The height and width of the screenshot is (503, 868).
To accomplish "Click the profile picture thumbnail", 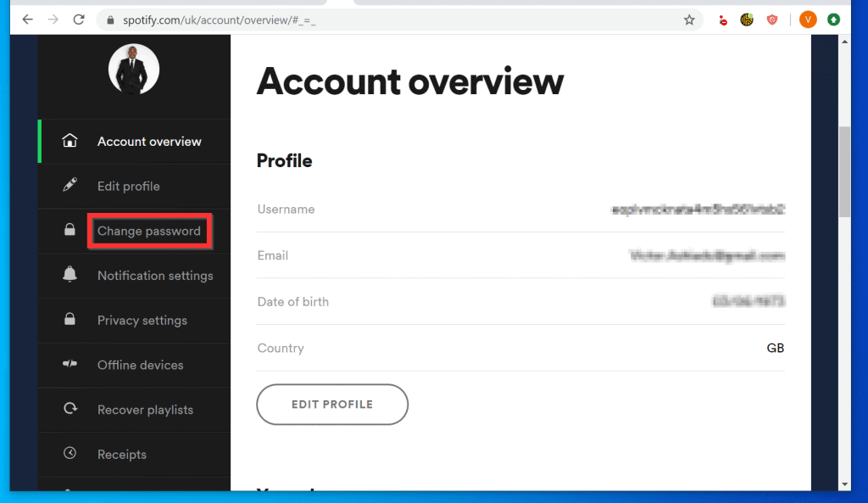I will [x=134, y=70].
